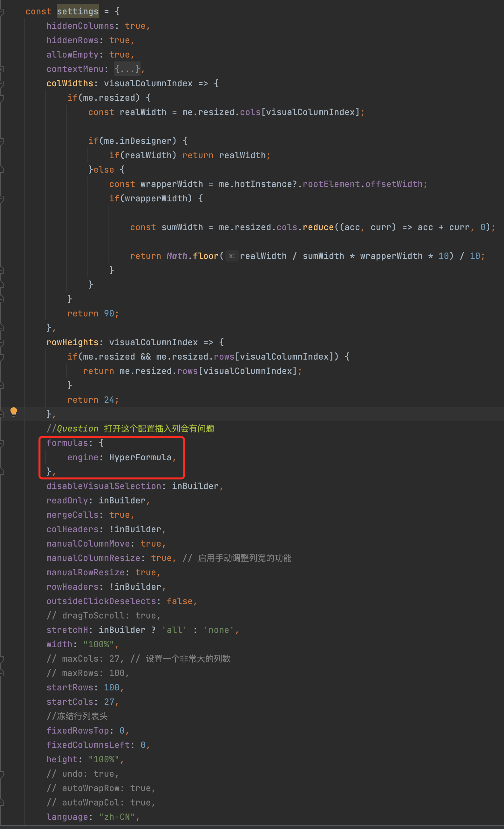Click the 'all' string literal
Screen dimensions: 504x829
tap(174, 630)
